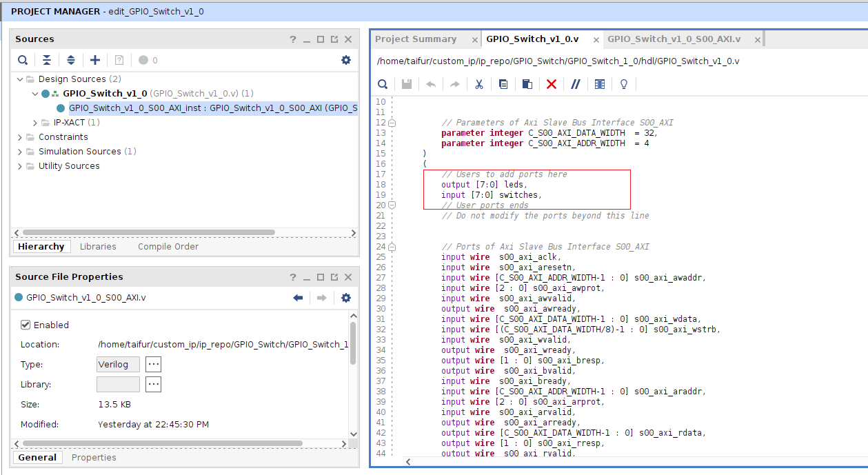
Task: Click the search icon in Sources panel
Action: 23,60
